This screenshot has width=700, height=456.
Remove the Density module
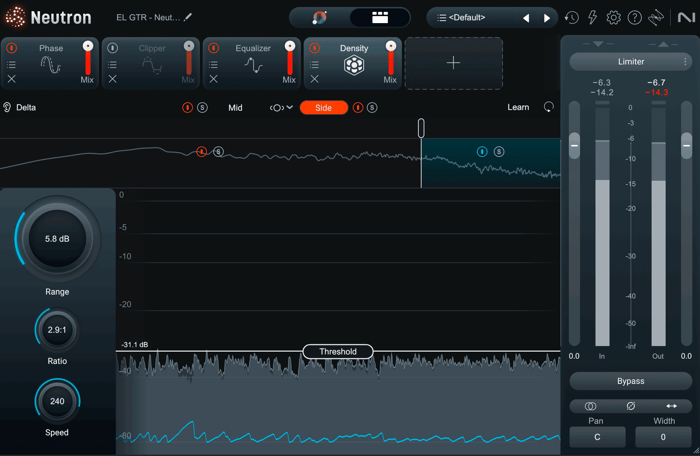314,79
